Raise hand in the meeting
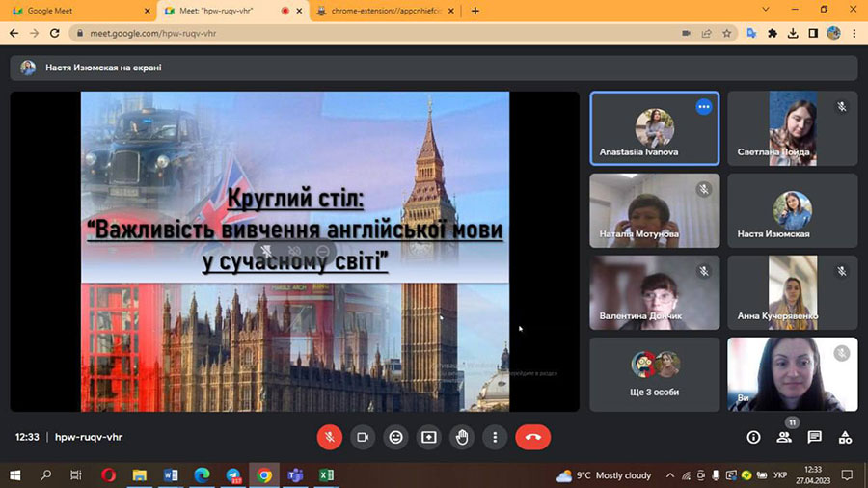 (x=462, y=437)
